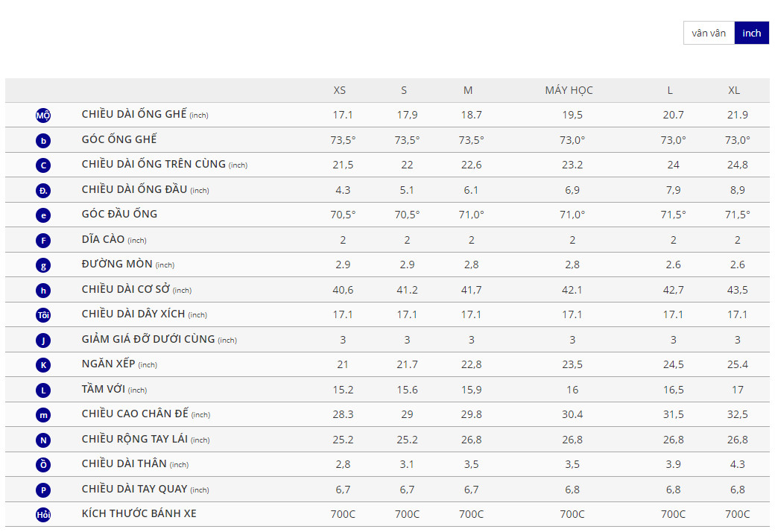Viewport: 775px width, 532px height.
Task: Click the 'e' circle icon beside GÓC ĐẦU ỐNG
Action: click(x=43, y=215)
